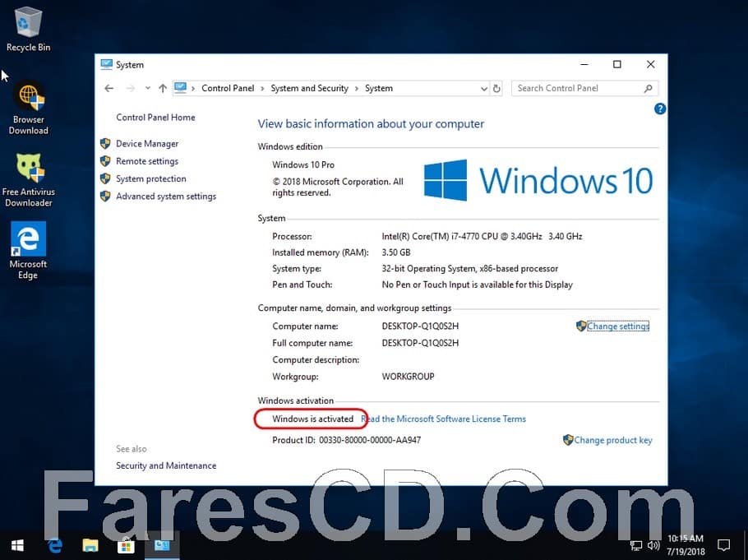The width and height of the screenshot is (748, 560).
Task: Launch Microsoft Edge from the desktop
Action: (28, 251)
